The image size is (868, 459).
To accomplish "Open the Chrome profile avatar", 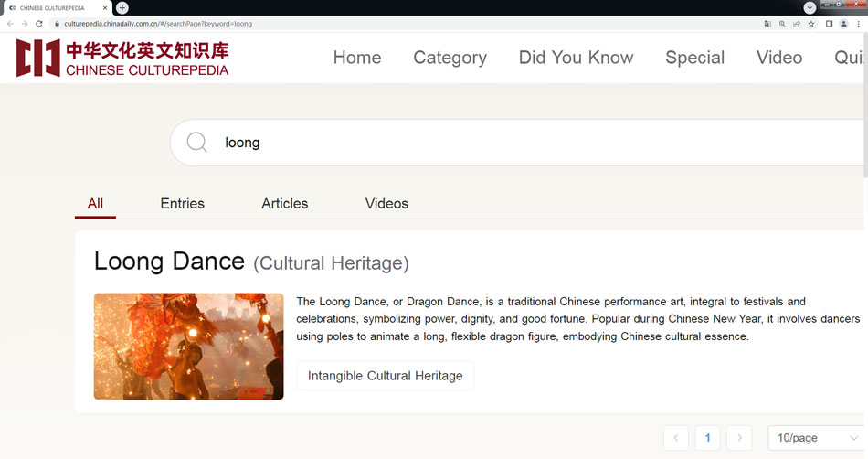I will (x=844, y=24).
